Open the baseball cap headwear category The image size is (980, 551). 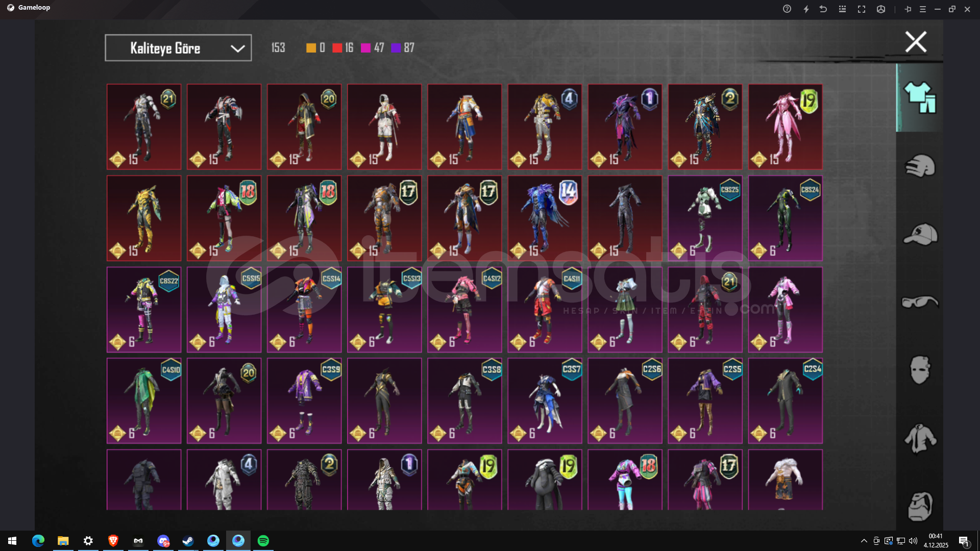pyautogui.click(x=920, y=234)
